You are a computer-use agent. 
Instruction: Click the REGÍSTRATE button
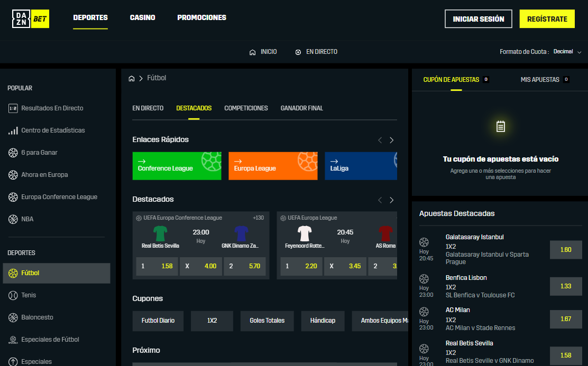[547, 18]
